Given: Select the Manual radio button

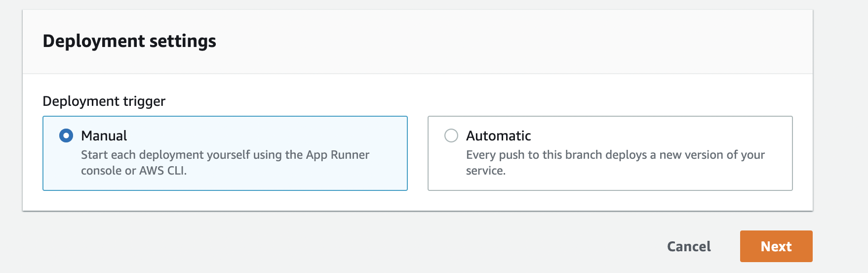Looking at the screenshot, I should tap(66, 136).
